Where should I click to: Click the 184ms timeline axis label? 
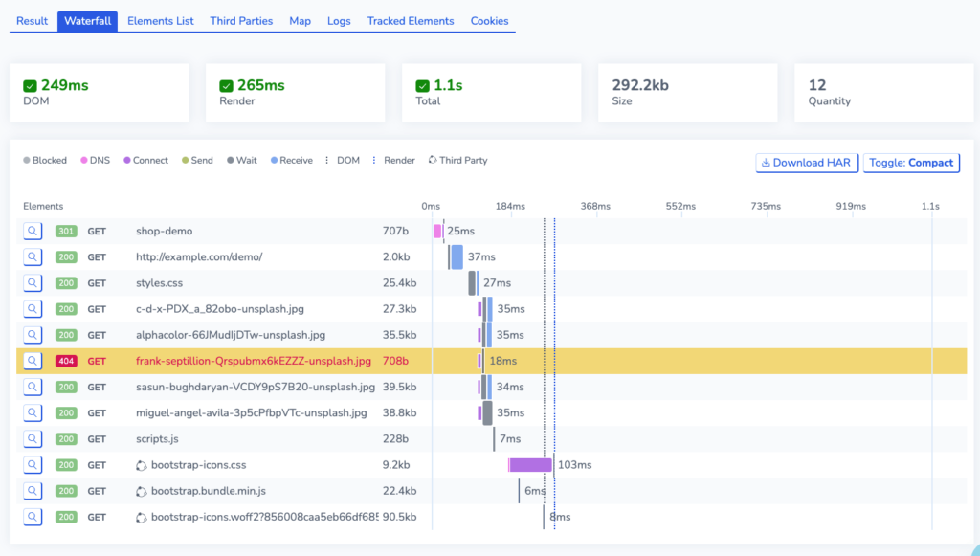click(510, 206)
